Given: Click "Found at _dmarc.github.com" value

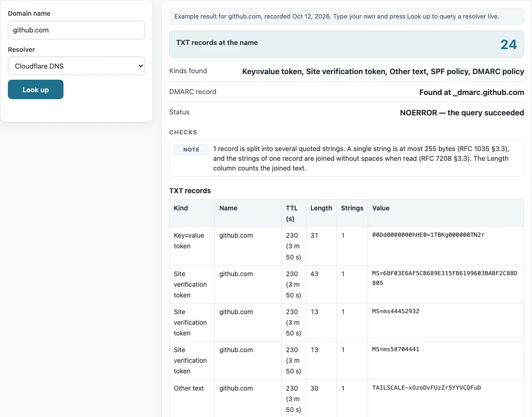Looking at the screenshot, I should coord(472,92).
